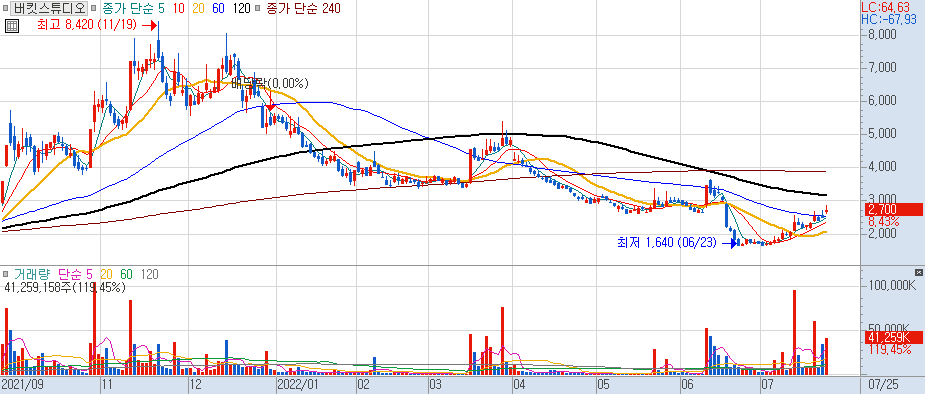The height and width of the screenshot is (394, 925).
Task: Select the black 120 price average legend
Action: click(241, 8)
